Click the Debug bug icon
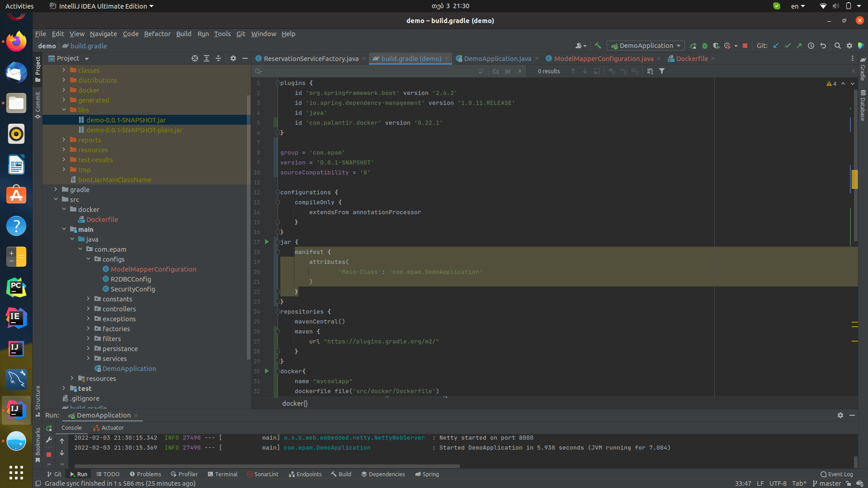868x488 pixels. tap(704, 46)
